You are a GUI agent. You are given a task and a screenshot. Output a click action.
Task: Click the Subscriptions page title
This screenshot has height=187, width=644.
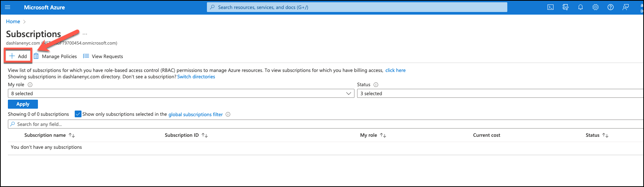coord(33,34)
